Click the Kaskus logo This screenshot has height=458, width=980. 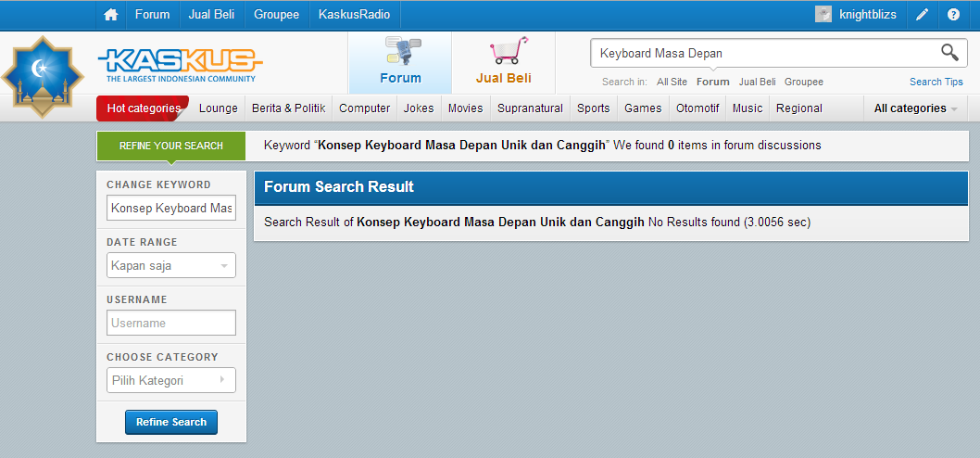[x=180, y=65]
